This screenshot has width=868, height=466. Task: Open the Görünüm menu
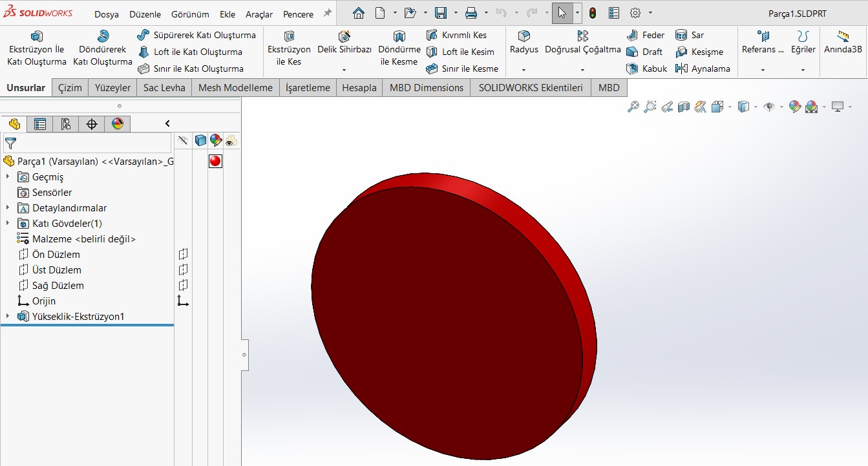(x=190, y=14)
